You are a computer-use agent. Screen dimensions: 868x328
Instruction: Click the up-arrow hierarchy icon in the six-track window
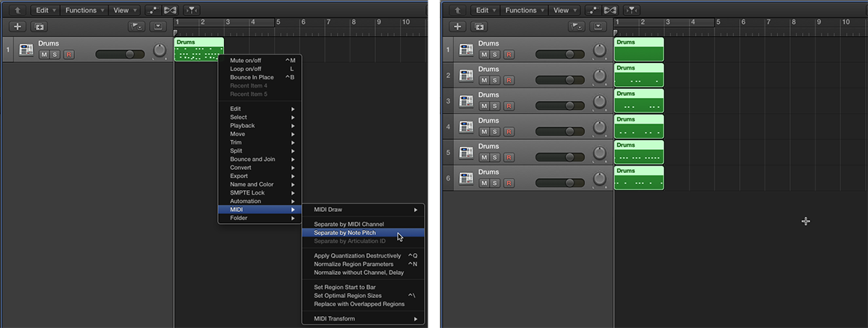pyautogui.click(x=458, y=10)
